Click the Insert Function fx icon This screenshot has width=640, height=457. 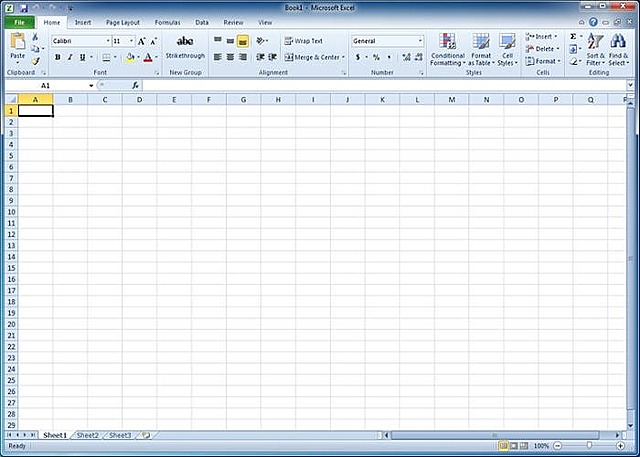(x=136, y=85)
